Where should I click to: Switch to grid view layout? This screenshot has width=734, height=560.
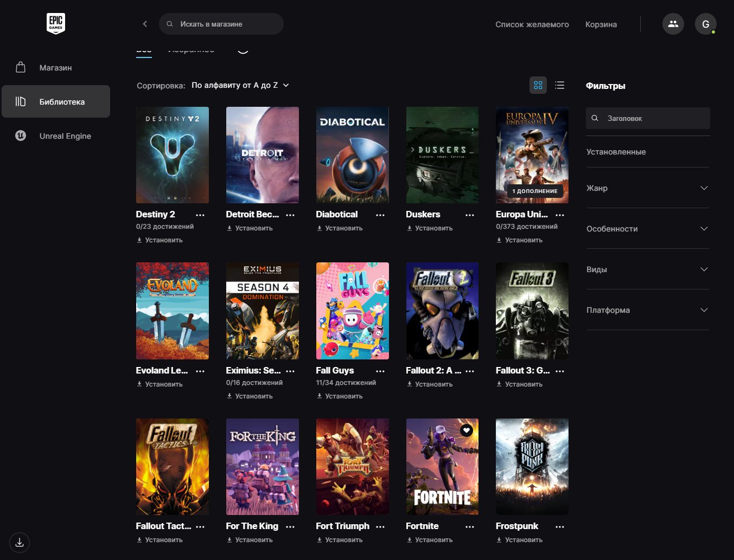pos(538,85)
